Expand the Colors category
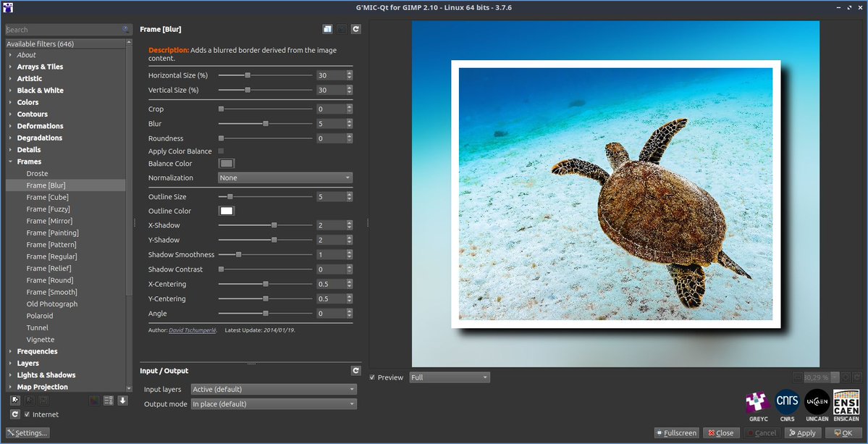This screenshot has width=868, height=444. click(x=11, y=102)
